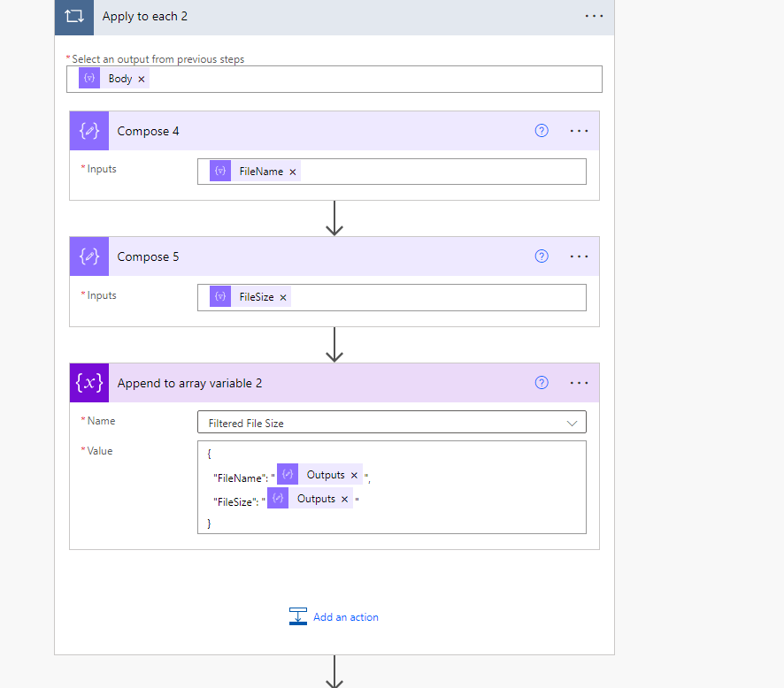Open help for Compose 4
784x688 pixels.
pyautogui.click(x=542, y=131)
